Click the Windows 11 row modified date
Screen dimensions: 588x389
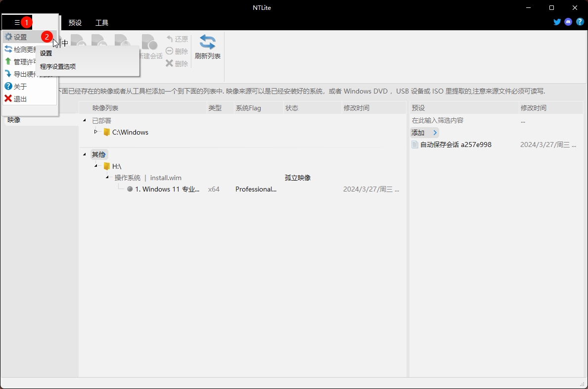click(371, 189)
